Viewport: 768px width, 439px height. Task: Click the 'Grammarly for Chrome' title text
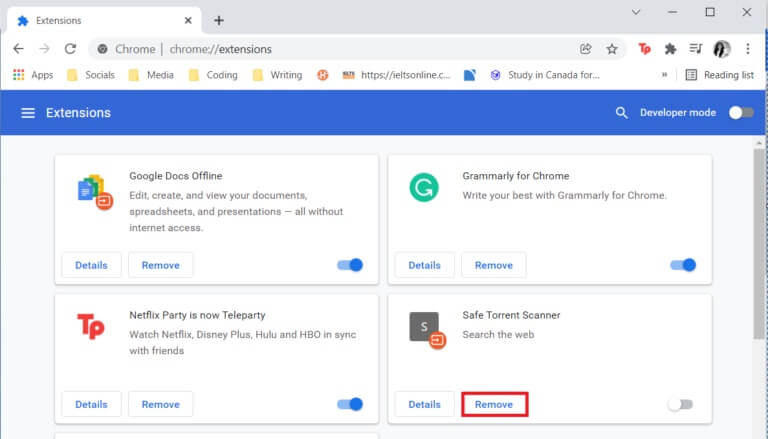click(x=515, y=176)
